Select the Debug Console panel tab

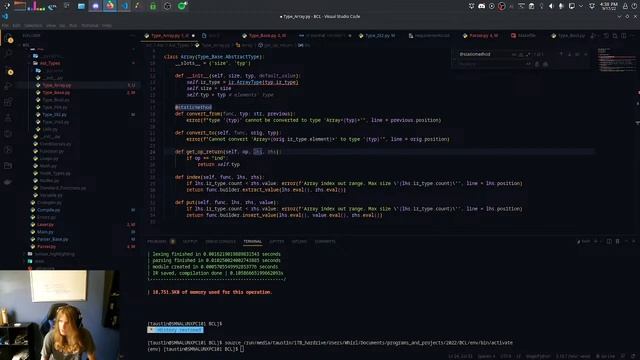(x=220, y=242)
